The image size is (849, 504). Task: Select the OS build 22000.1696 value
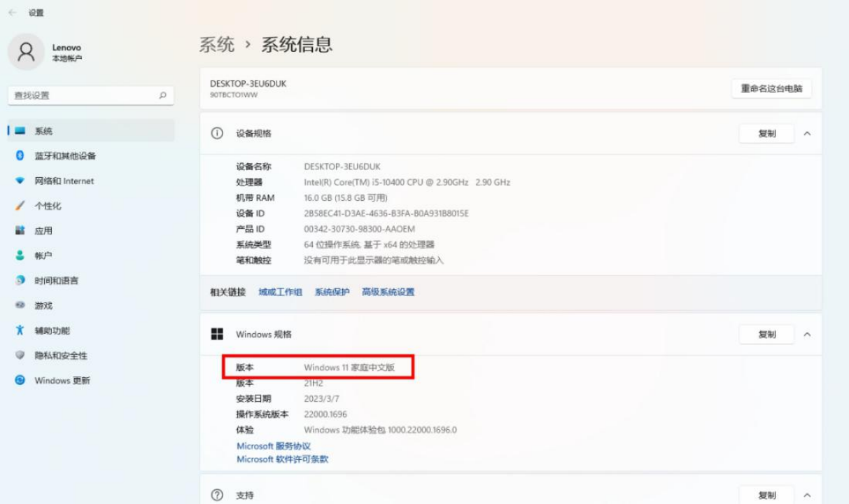click(x=325, y=414)
